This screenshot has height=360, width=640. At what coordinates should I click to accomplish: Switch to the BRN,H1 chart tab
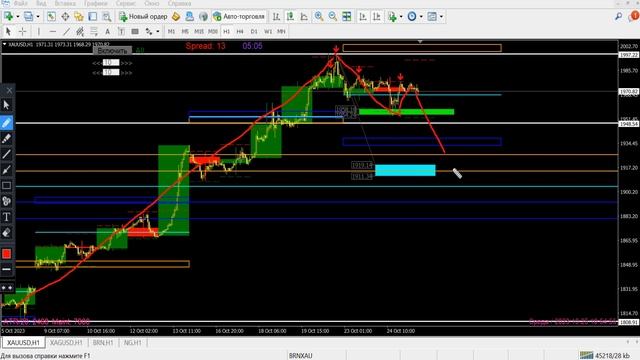click(x=102, y=342)
